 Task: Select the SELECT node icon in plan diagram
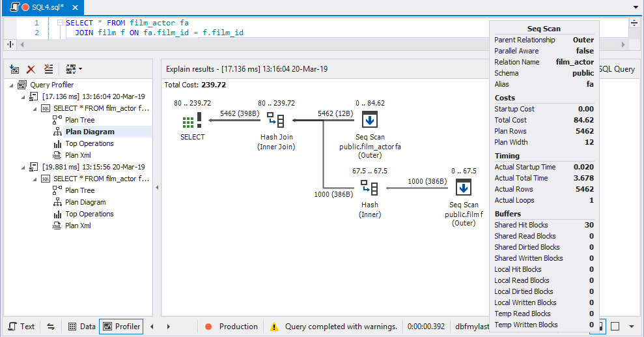[192, 120]
